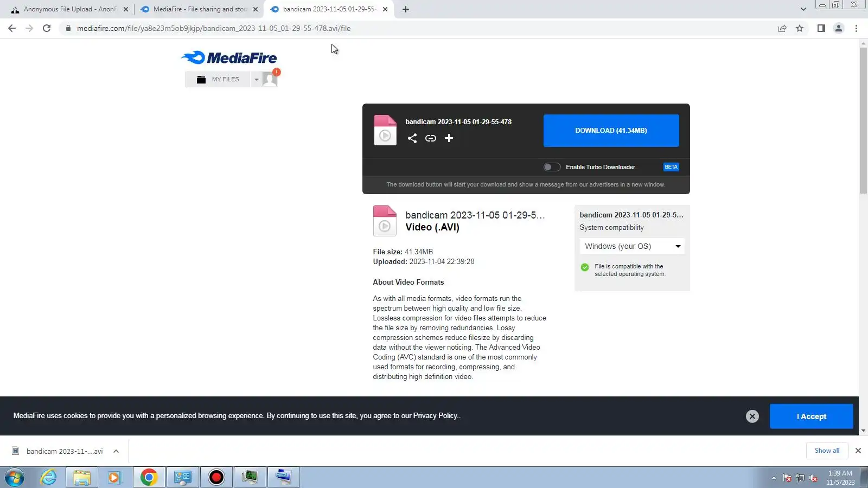Click the share page icon in the address bar
868x488 pixels.
click(782, 28)
